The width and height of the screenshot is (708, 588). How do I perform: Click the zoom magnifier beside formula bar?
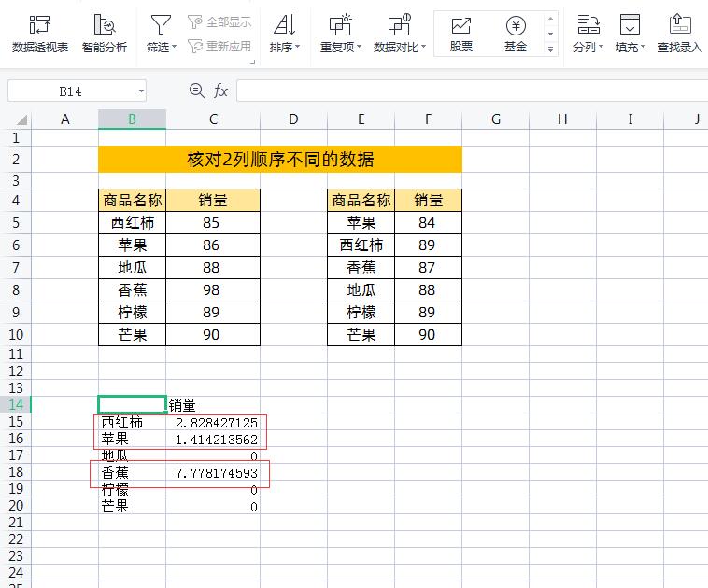pos(196,91)
